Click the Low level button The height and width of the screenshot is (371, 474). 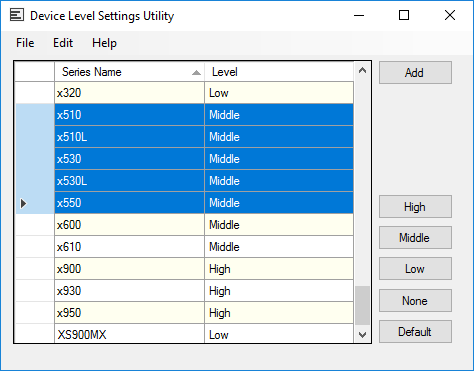(415, 269)
